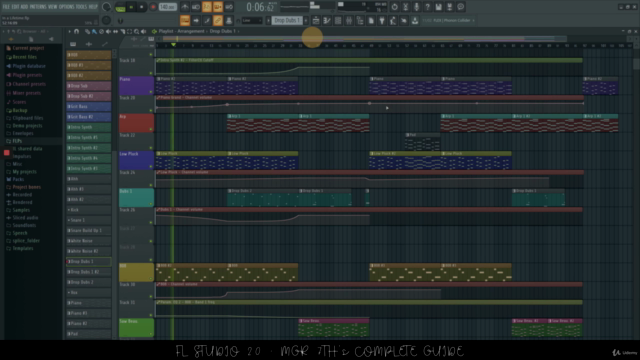Open playlist options menu arrow
The width and height of the screenshot is (640, 360).
click(69, 31)
